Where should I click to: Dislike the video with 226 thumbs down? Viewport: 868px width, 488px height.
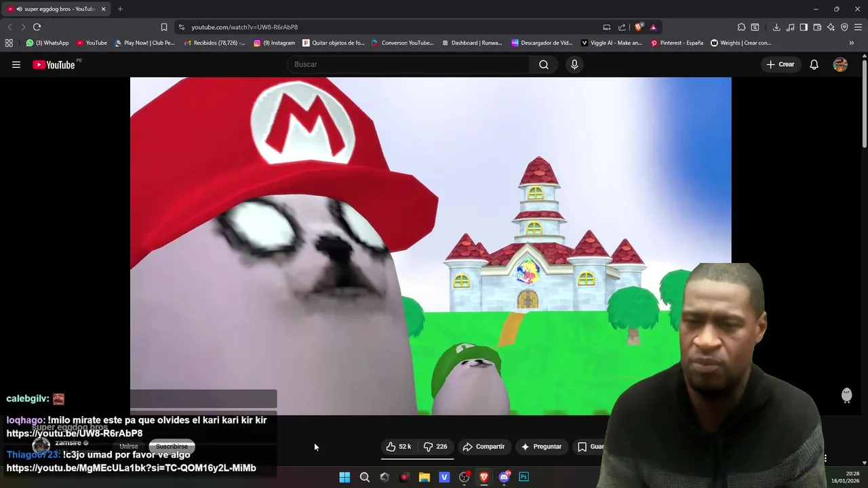tap(435, 447)
